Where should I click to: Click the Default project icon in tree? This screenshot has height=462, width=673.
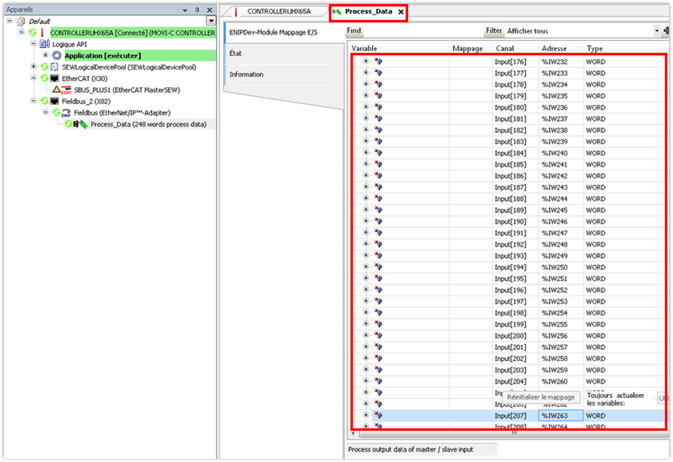coord(20,21)
